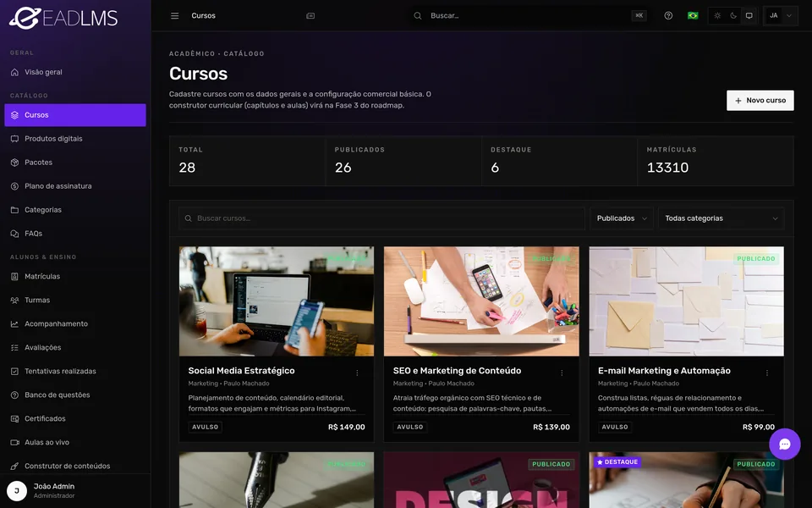Viewport: 812px width, 508px height.
Task: Open Visão geral in the sidebar
Action: click(75, 72)
